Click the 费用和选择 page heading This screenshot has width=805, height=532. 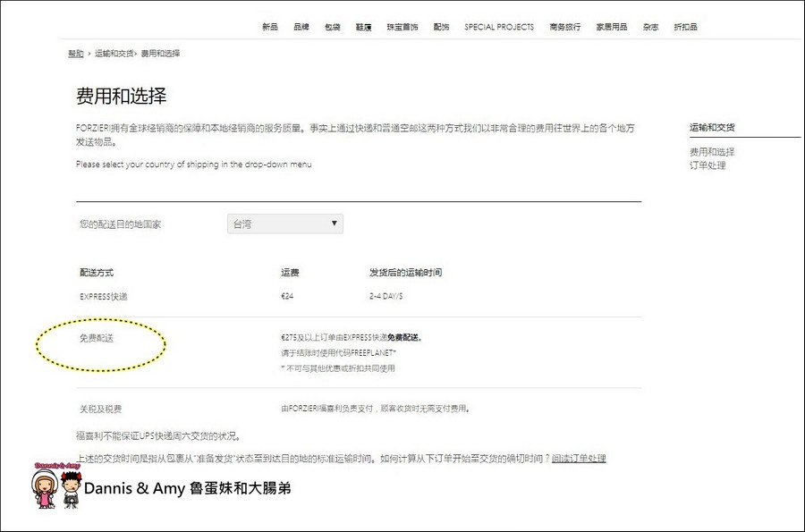click(x=121, y=96)
